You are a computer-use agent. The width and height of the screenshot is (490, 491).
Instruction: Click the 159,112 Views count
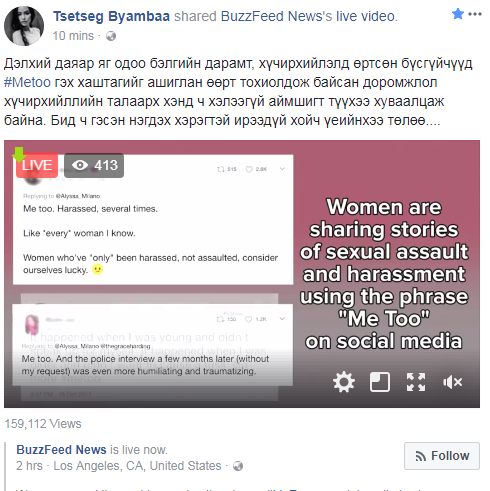coord(43,424)
